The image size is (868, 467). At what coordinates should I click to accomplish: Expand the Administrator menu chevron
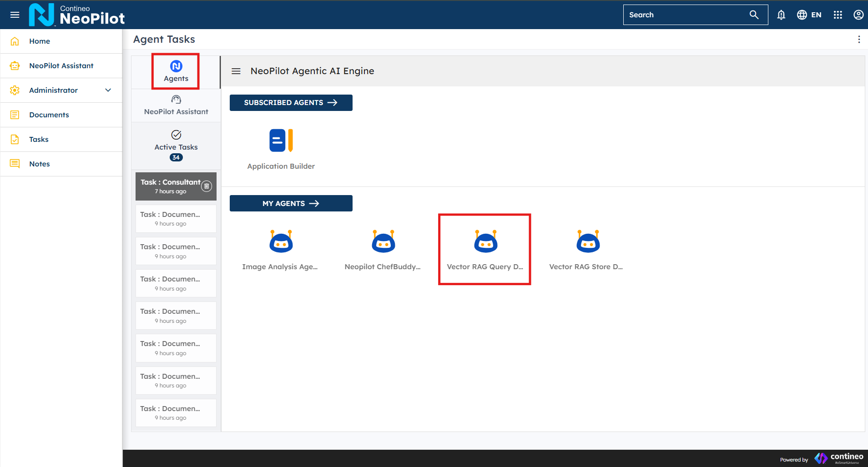(x=108, y=90)
